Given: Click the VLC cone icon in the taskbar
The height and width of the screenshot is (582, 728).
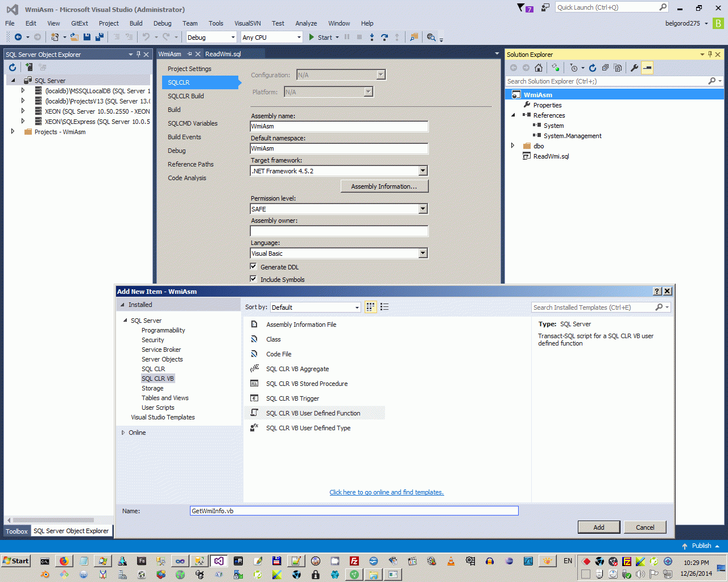Looking at the screenshot, I should tap(450, 561).
